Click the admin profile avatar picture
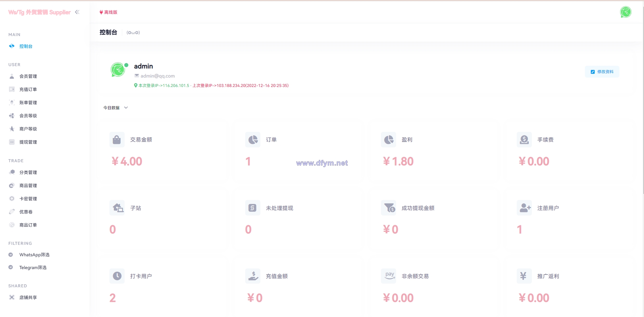 pos(118,70)
